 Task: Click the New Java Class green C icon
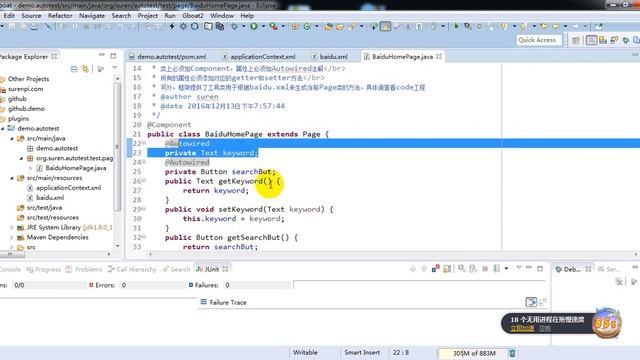[x=307, y=27]
